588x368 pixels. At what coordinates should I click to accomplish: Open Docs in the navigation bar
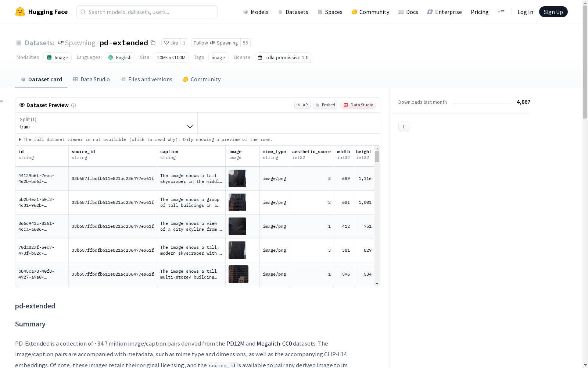pos(408,12)
